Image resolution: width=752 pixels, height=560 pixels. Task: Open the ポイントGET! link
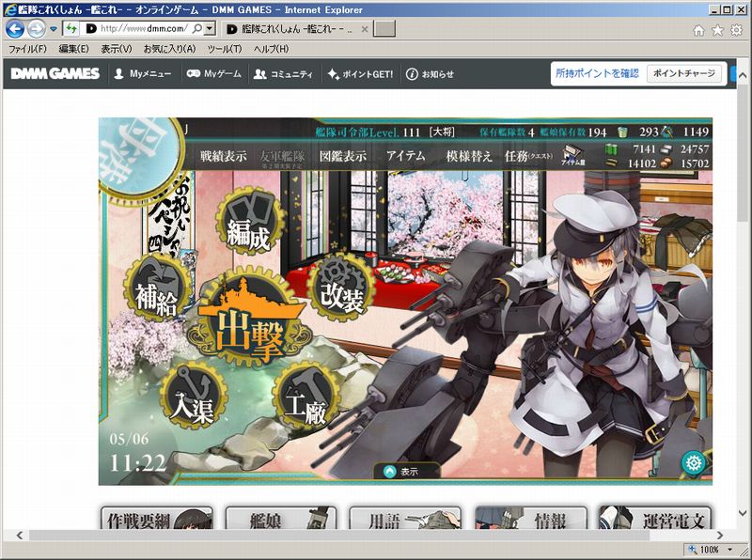[x=360, y=74]
